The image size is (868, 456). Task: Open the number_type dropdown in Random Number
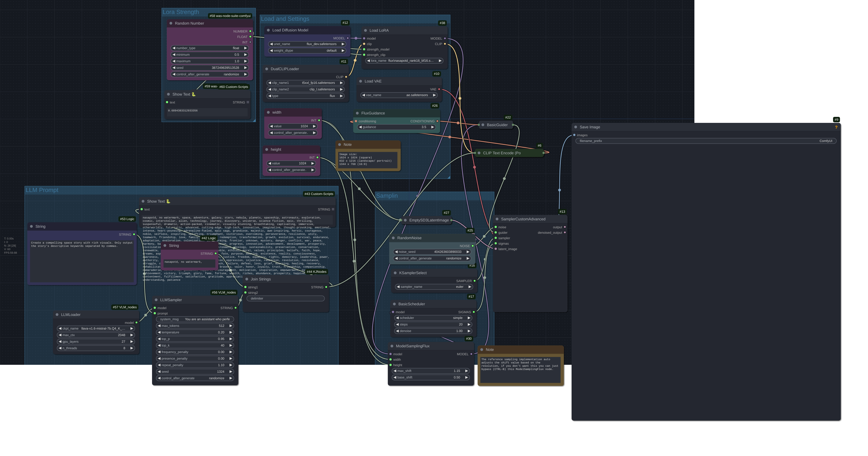[210, 48]
